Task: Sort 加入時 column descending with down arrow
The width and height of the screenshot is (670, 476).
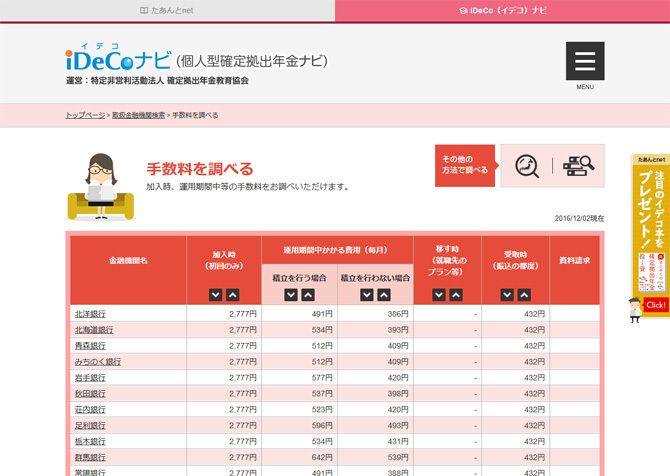Action: pos(215,295)
